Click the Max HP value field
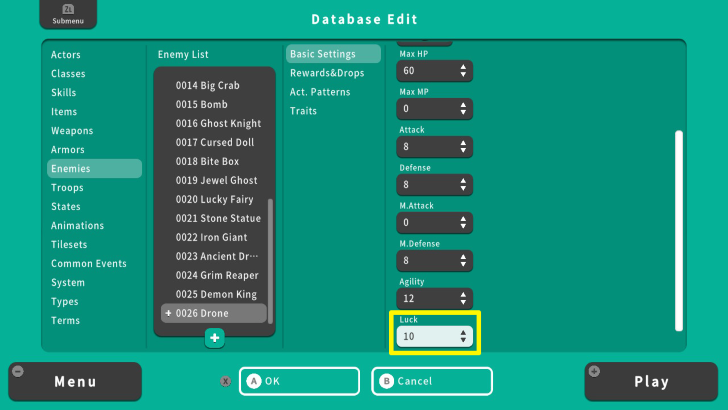The width and height of the screenshot is (728, 410). click(434, 71)
